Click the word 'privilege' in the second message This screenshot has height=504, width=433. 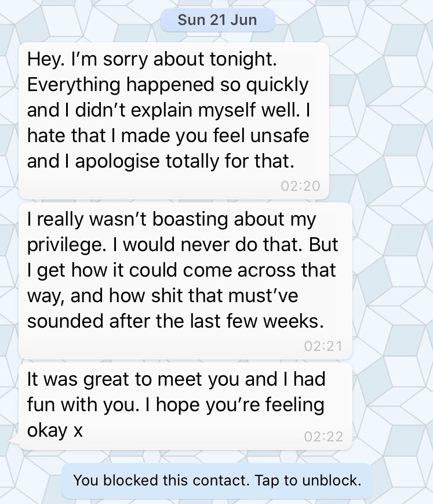[x=64, y=245]
